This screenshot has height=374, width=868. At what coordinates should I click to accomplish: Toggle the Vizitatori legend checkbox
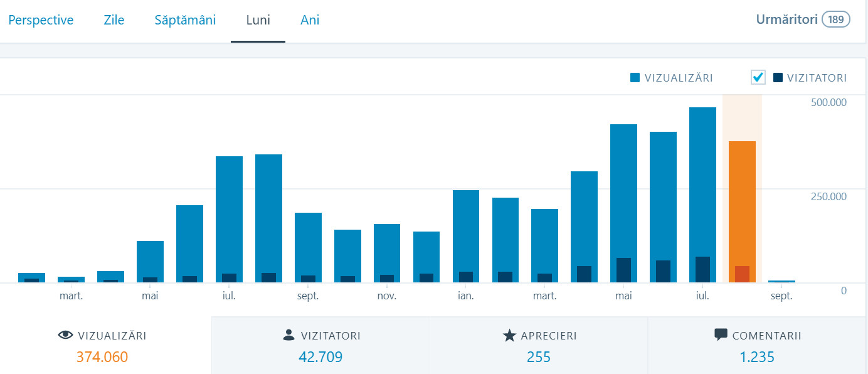point(758,77)
